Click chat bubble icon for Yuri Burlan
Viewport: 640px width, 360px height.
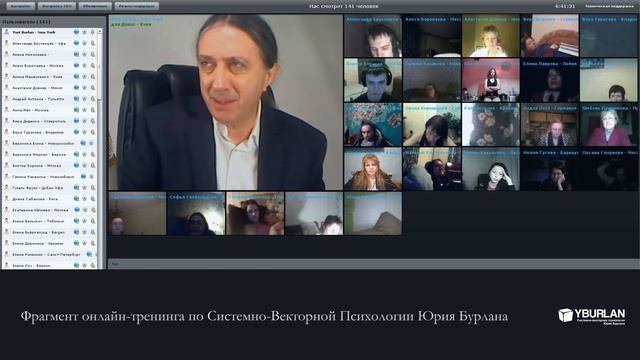coord(76,32)
